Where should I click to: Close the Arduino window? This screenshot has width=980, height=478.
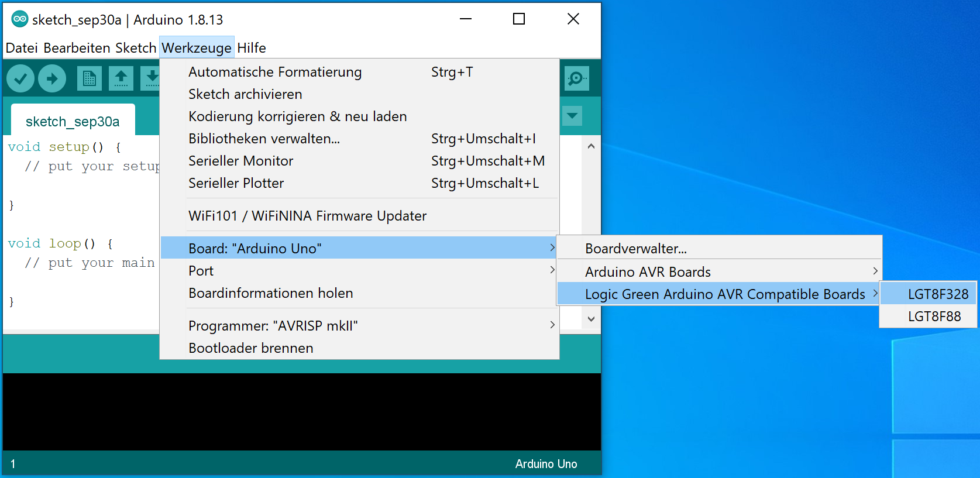pos(573,19)
